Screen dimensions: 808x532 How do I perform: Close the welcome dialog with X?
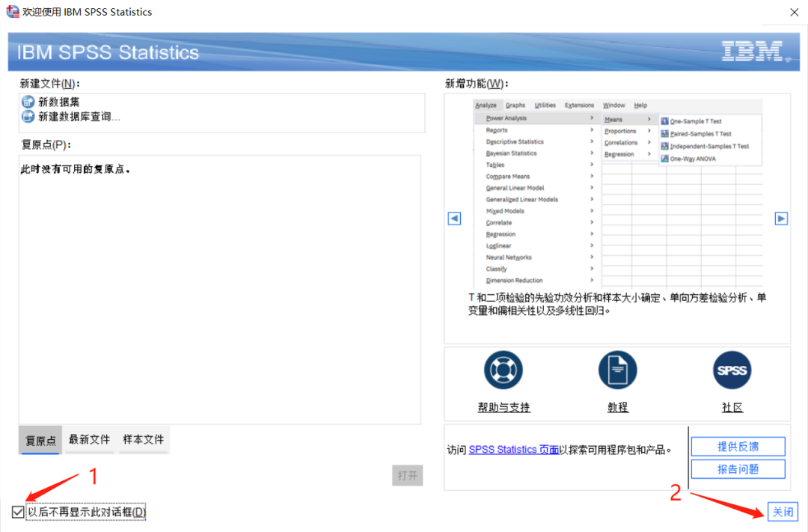pos(794,13)
